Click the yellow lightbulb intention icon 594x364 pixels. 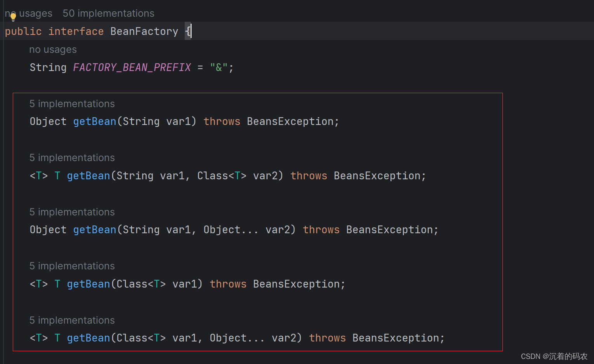click(x=13, y=16)
